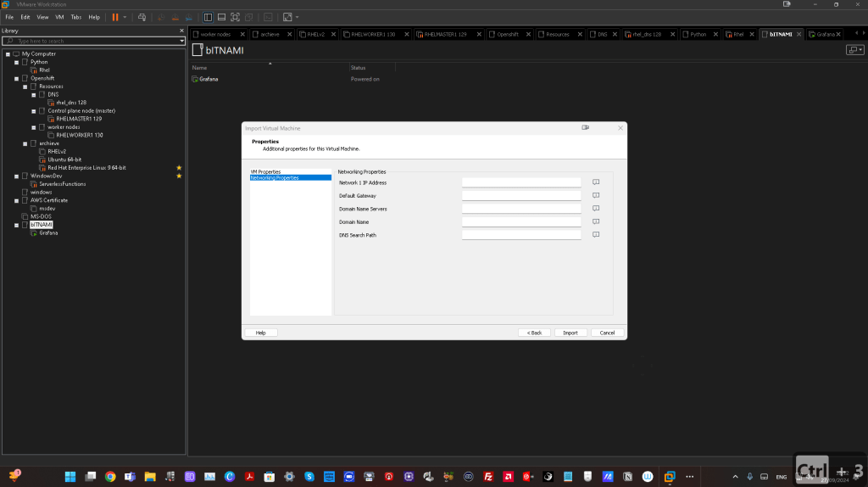Select Ubuntu 64-bit VM in library

(64, 160)
